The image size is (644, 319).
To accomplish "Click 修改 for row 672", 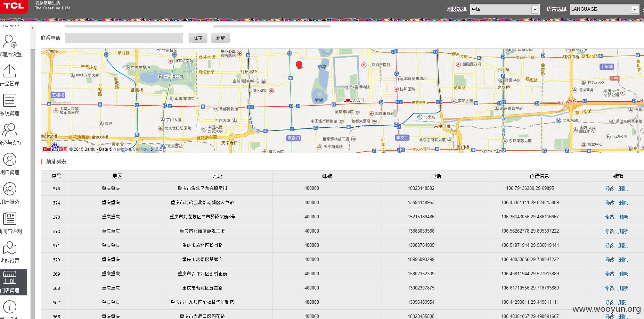I will 610,231.
